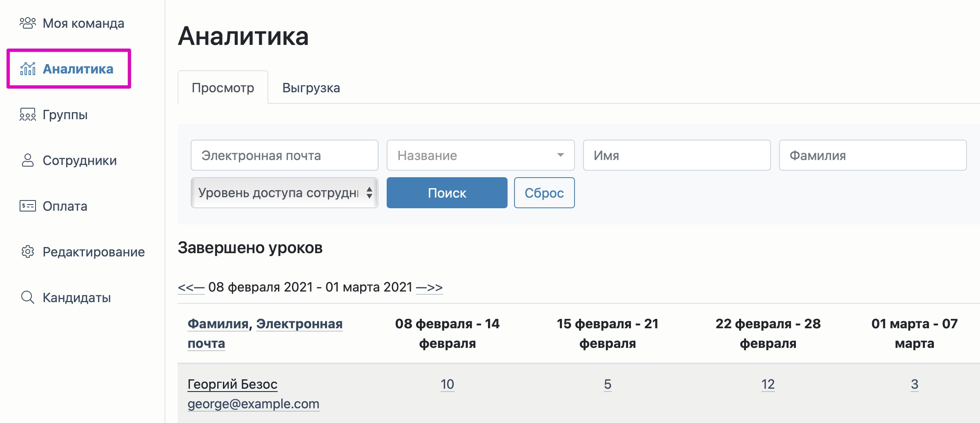Sort table by Фамилия column link

(x=218, y=324)
